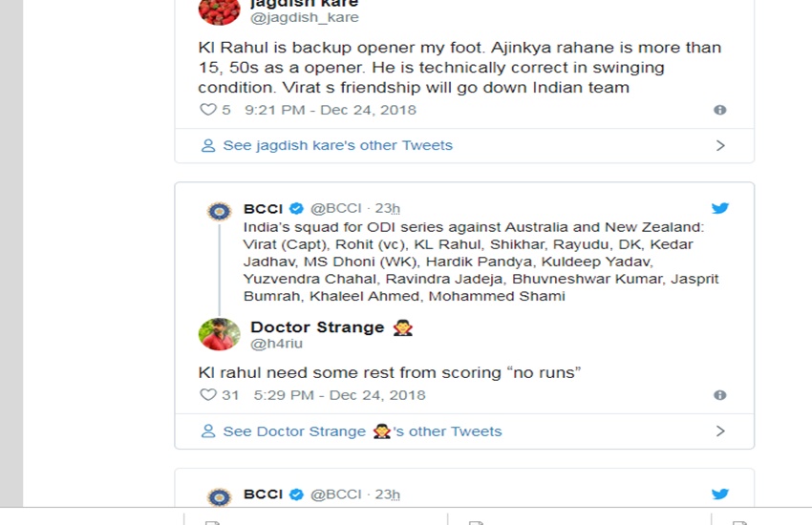Click the person icon beside Doctor Strange's other Tweets
Image resolution: width=812 pixels, height=525 pixels.
tap(208, 431)
